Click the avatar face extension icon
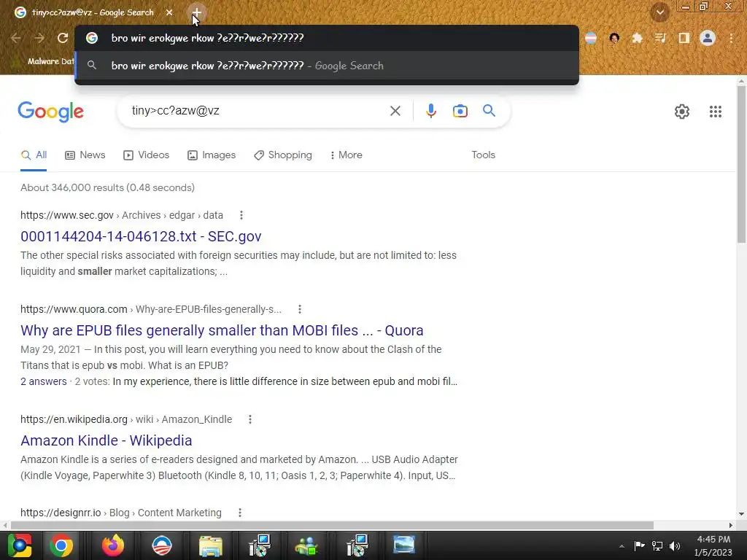The height and width of the screenshot is (560, 747). (x=614, y=38)
